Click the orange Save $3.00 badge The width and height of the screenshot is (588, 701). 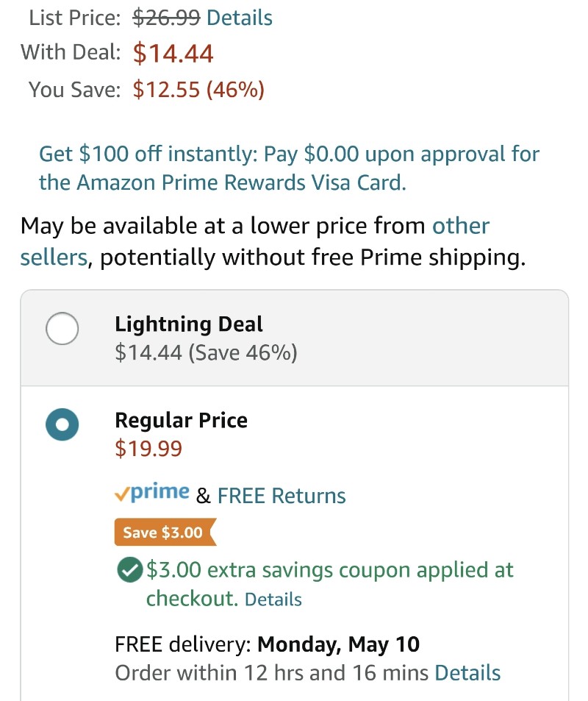coord(165,532)
